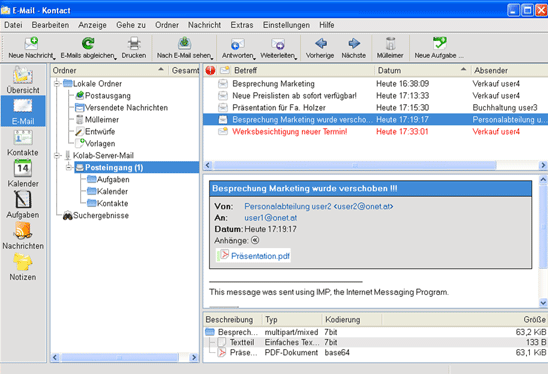Sort messages by the Datum column
Screen dimensions: 548x374
423,70
